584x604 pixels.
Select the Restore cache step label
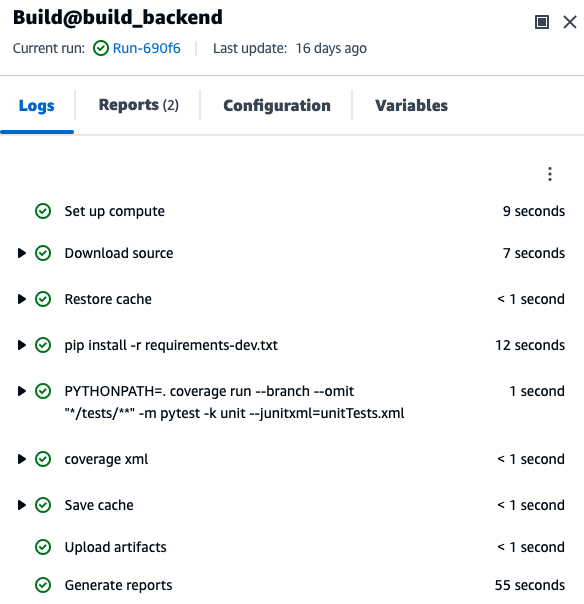click(108, 299)
